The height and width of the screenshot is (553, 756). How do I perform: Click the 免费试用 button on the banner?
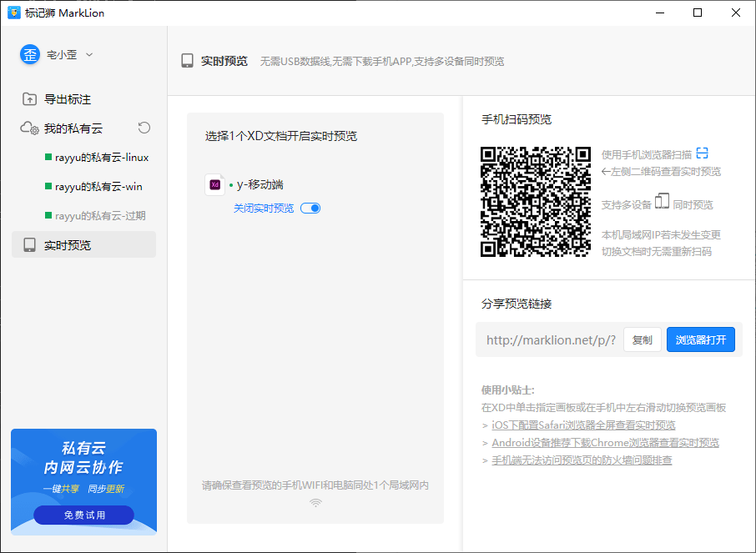coord(84,515)
